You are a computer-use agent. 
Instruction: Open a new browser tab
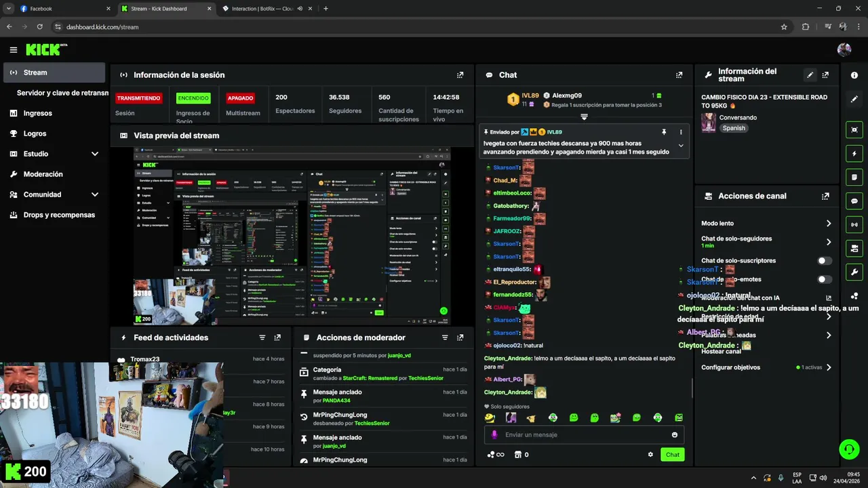pos(325,9)
